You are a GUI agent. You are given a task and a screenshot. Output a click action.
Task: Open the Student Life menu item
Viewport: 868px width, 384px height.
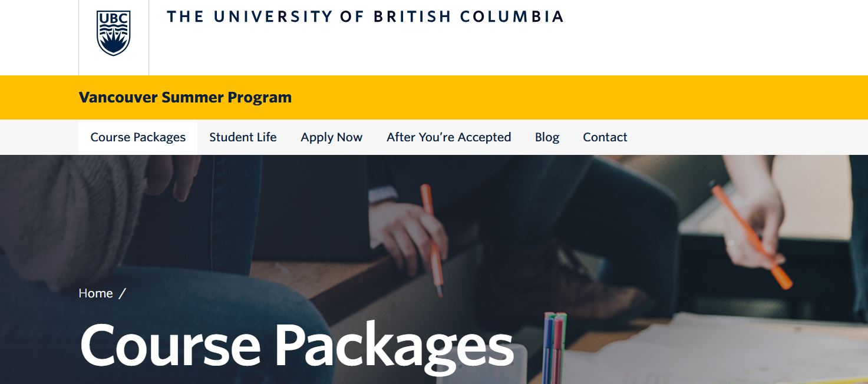tap(243, 137)
